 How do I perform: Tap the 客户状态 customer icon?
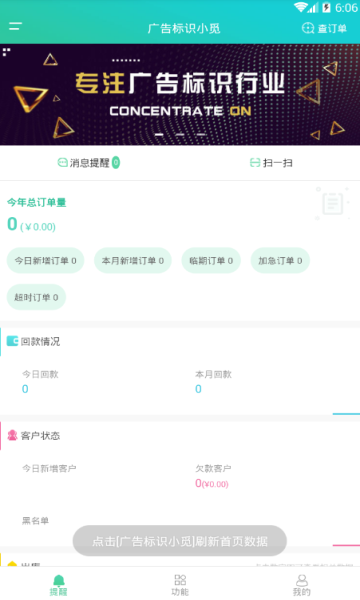point(13,435)
